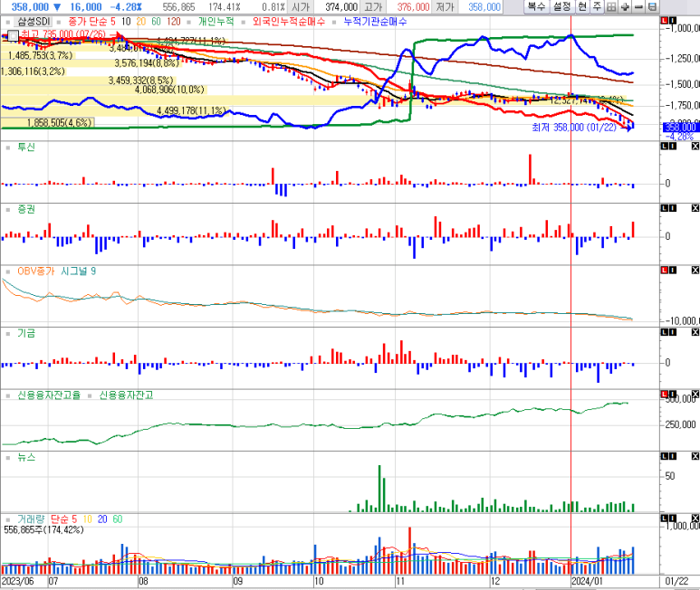Click the 뉴스 panel title
This screenshot has width=700, height=590.
[x=26, y=457]
